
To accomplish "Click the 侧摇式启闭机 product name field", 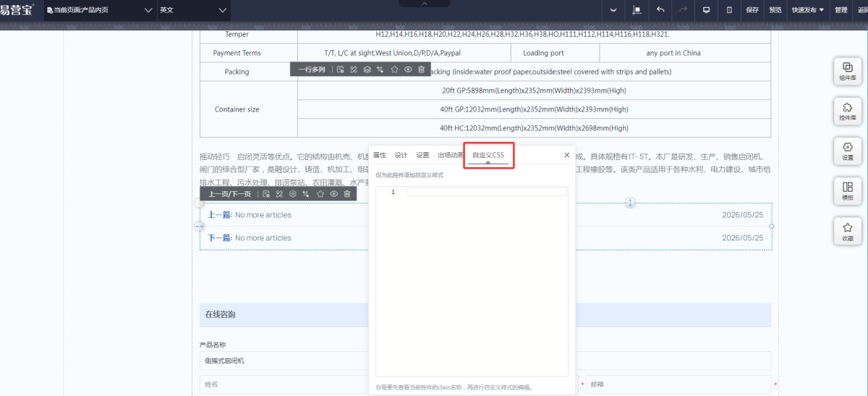I will [x=485, y=361].
